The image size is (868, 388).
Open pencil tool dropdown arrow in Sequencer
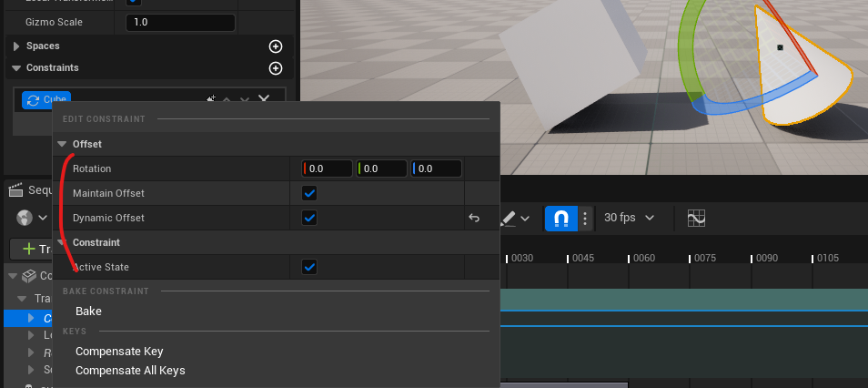click(x=524, y=219)
